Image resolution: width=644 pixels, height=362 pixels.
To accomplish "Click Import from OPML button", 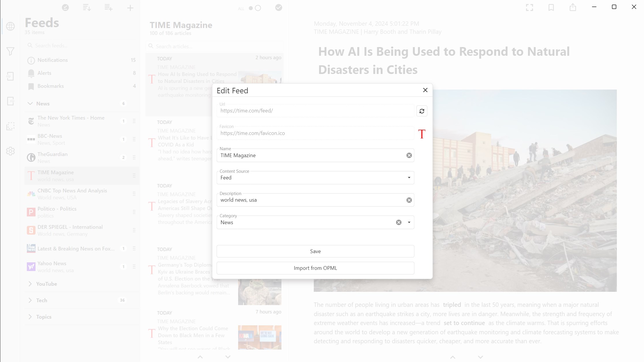I will [315, 268].
